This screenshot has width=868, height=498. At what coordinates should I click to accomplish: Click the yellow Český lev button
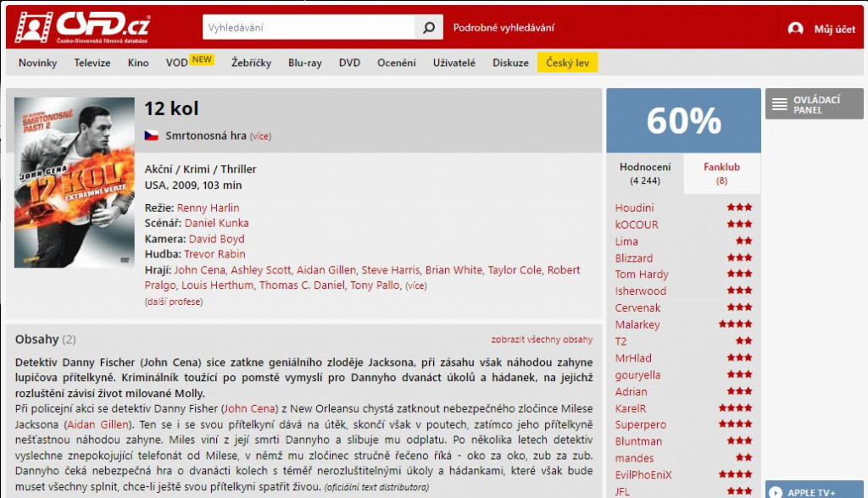pos(567,63)
